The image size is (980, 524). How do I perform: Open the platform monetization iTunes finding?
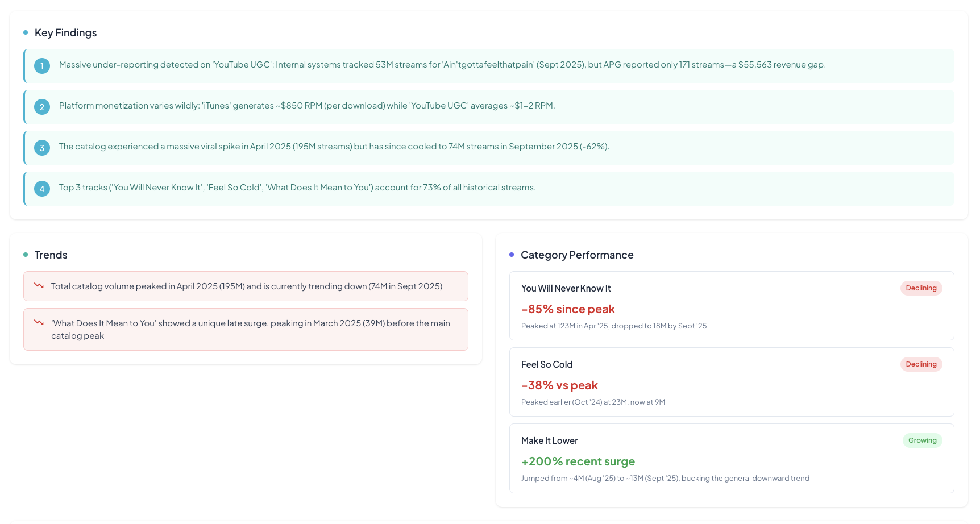pyautogui.click(x=307, y=106)
